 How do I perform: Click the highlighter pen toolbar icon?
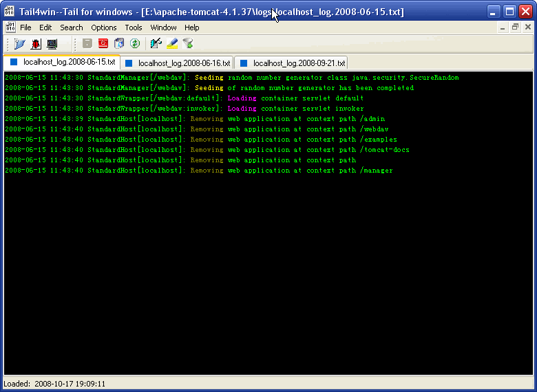[172, 43]
